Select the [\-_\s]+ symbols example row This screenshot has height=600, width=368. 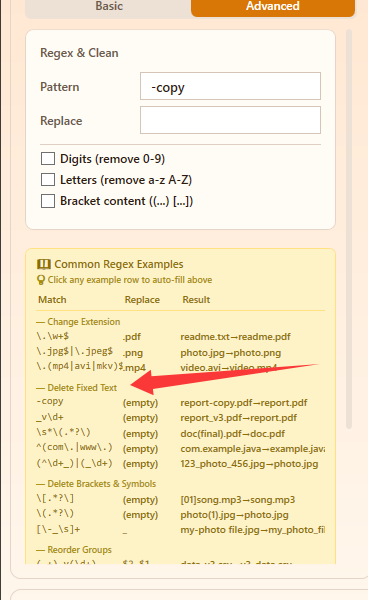click(x=181, y=530)
